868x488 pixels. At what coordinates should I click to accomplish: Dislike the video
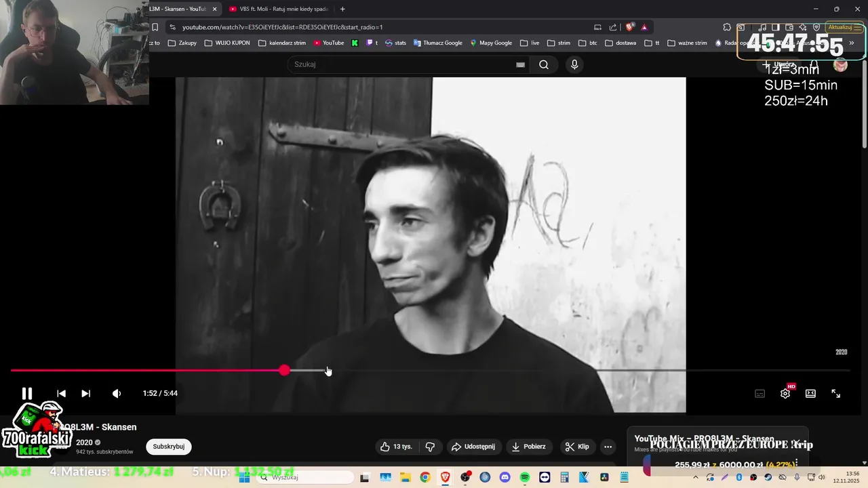point(430,447)
